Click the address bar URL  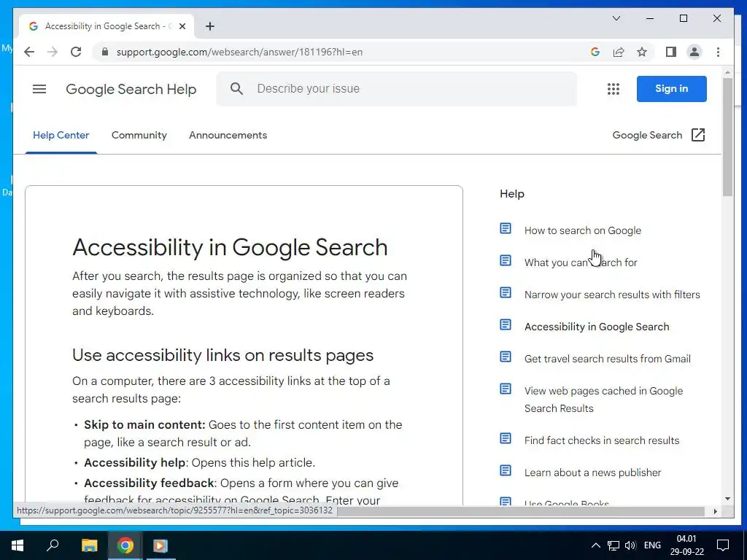point(239,52)
